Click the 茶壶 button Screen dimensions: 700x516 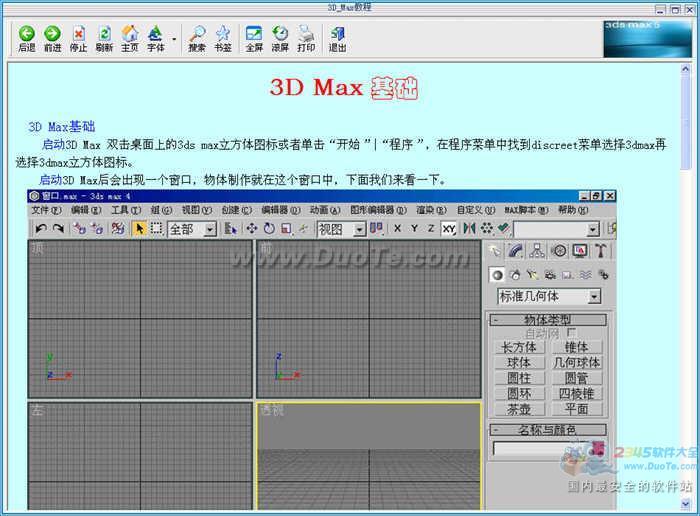(519, 409)
